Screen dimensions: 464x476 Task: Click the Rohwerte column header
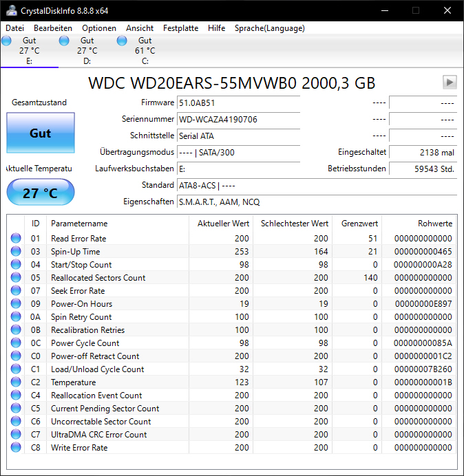(419, 224)
